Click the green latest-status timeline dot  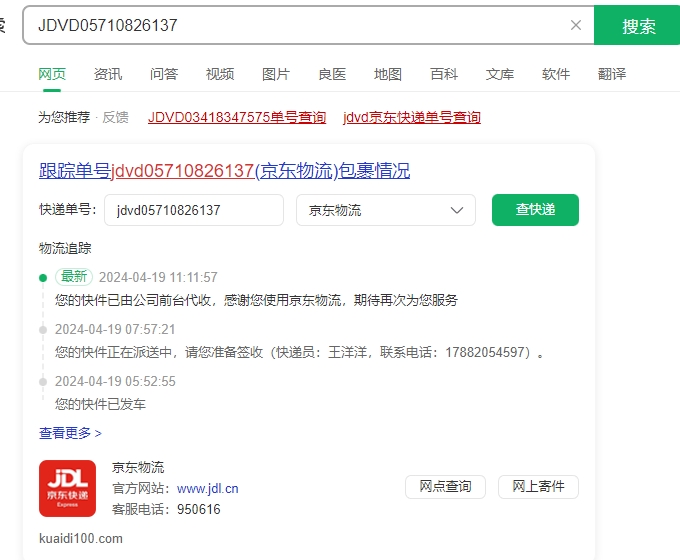click(43, 278)
